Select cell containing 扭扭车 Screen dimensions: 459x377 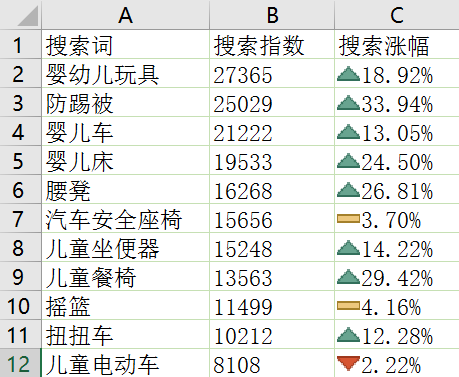(x=125, y=334)
